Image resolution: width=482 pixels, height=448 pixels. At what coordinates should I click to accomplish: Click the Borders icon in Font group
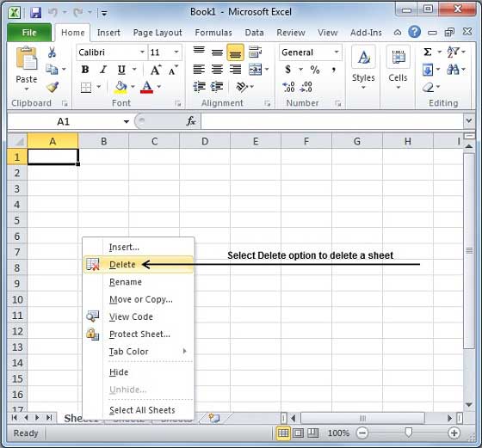click(x=86, y=87)
